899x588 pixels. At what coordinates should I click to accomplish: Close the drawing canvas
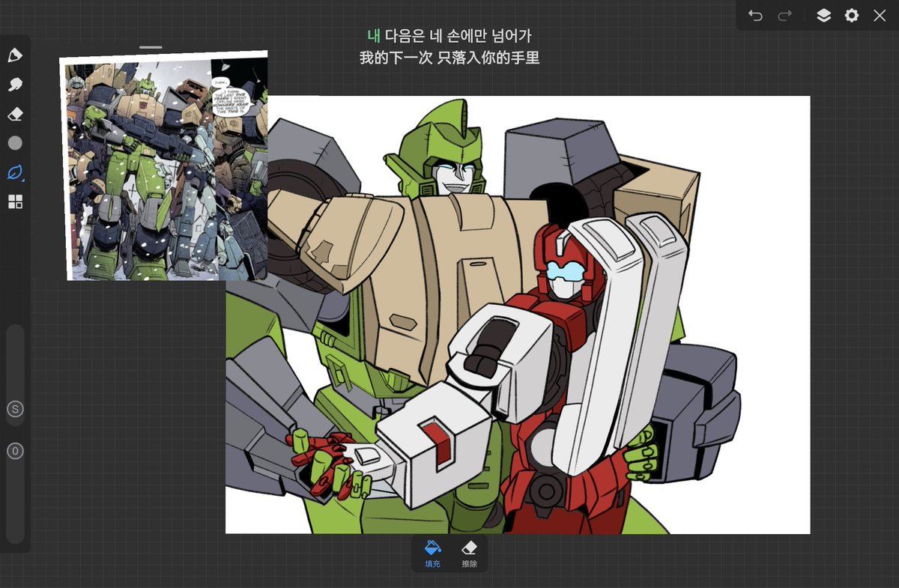tap(880, 16)
